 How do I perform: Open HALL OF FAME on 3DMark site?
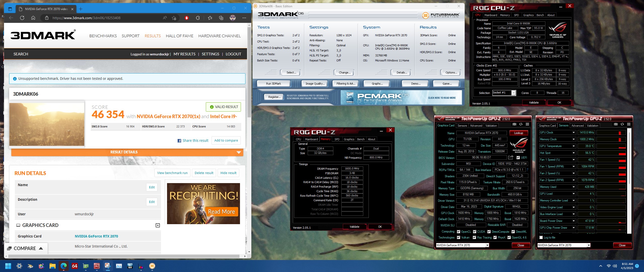click(x=180, y=36)
